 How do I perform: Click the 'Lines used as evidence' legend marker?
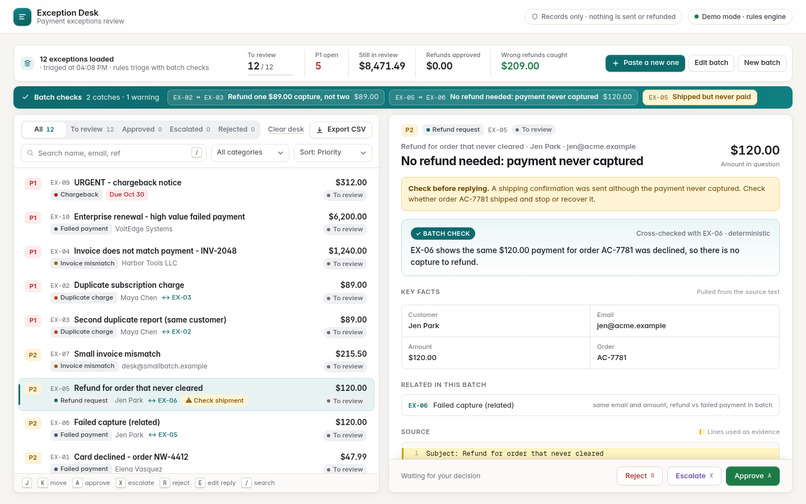(x=702, y=432)
